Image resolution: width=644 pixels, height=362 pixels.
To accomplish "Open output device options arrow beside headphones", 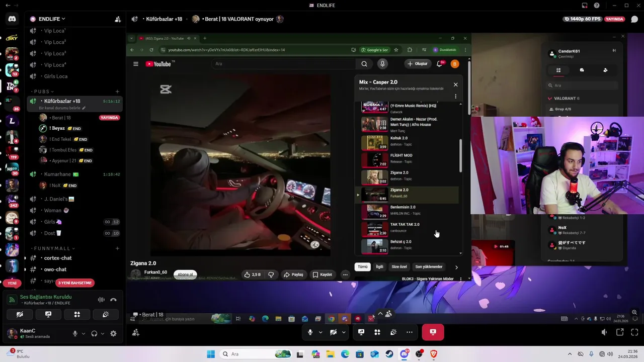I will click(x=103, y=333).
